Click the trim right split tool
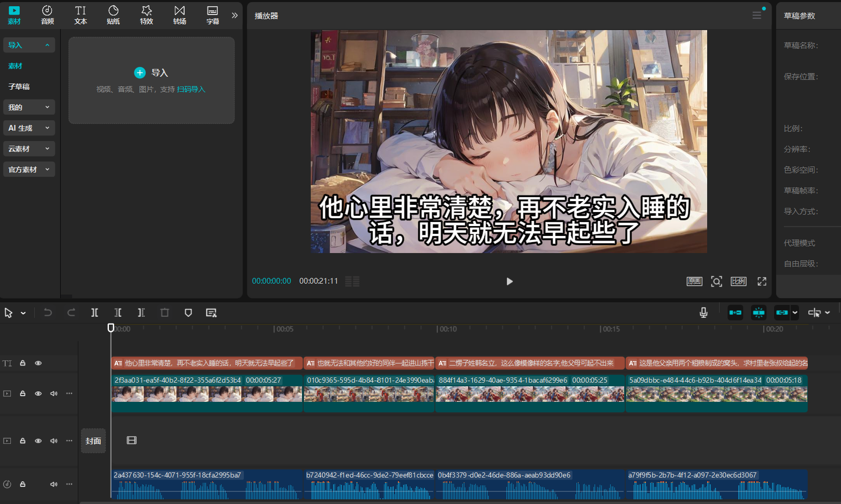This screenshot has height=504, width=841. pos(141,312)
